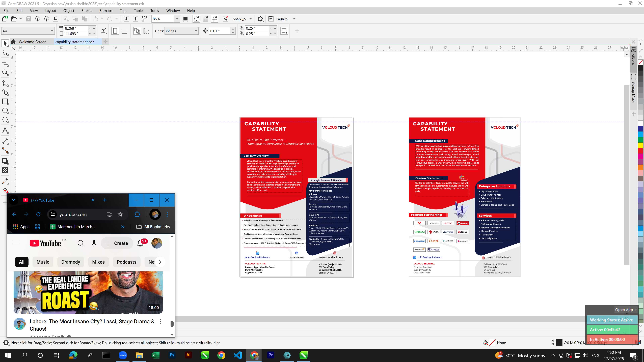This screenshot has height=362, width=644.
Task: Select the Text tool
Action: coord(5,130)
